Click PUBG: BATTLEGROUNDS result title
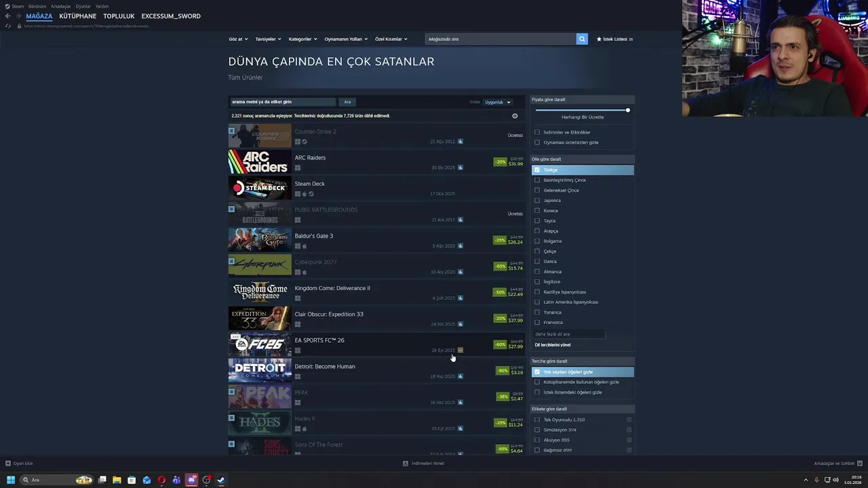 [x=326, y=210]
